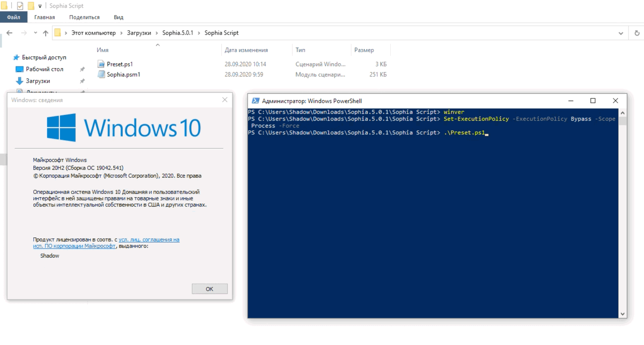Click the PowerShell icon in the console title bar
This screenshot has width=644, height=345.
(x=256, y=101)
